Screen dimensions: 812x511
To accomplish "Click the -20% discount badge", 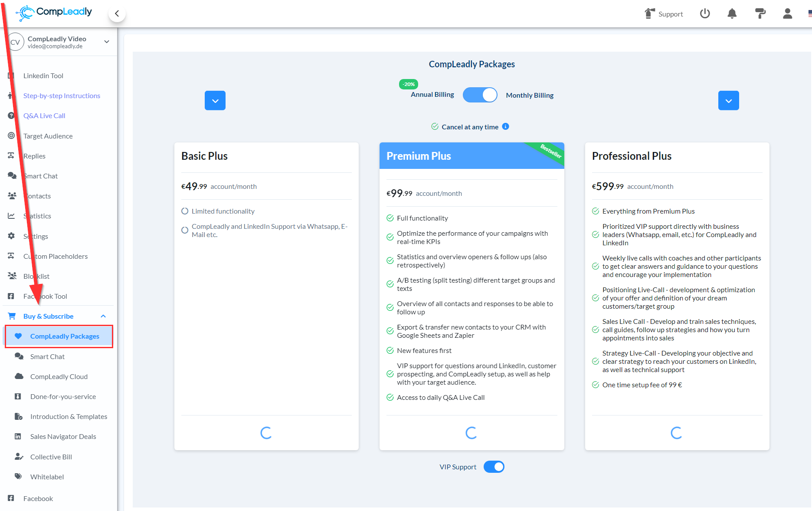I will (409, 84).
